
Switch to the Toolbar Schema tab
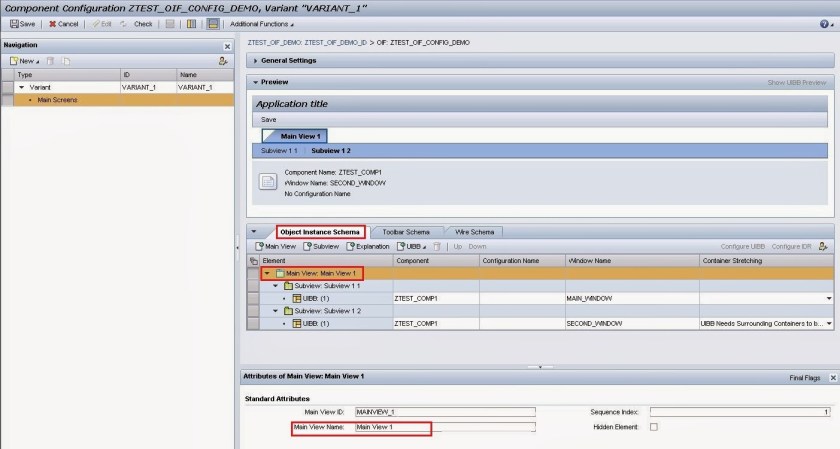(404, 232)
